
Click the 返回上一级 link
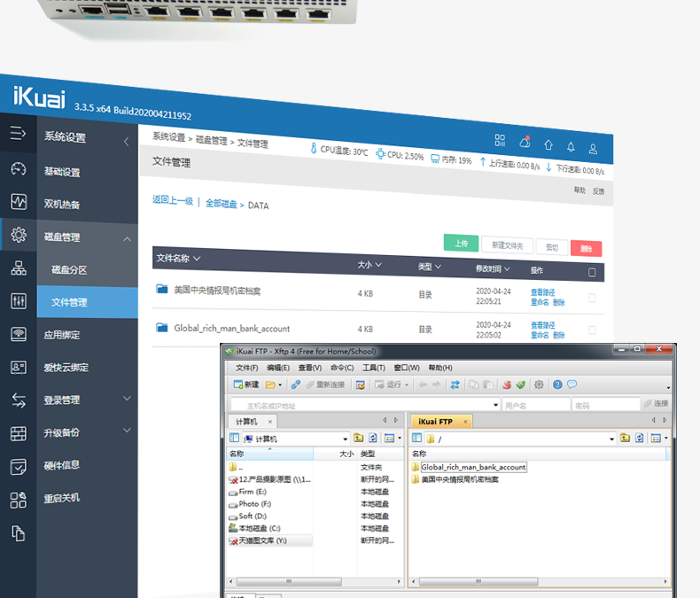pyautogui.click(x=173, y=200)
